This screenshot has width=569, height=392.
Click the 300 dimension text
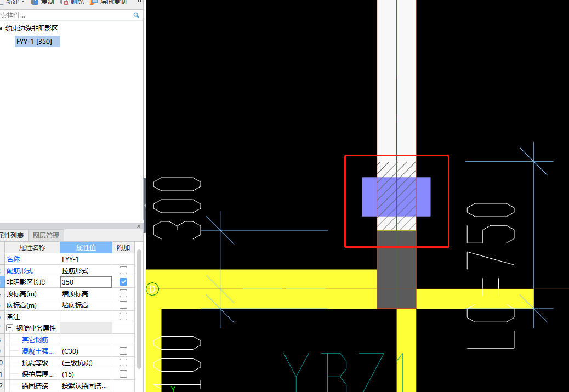point(177,208)
